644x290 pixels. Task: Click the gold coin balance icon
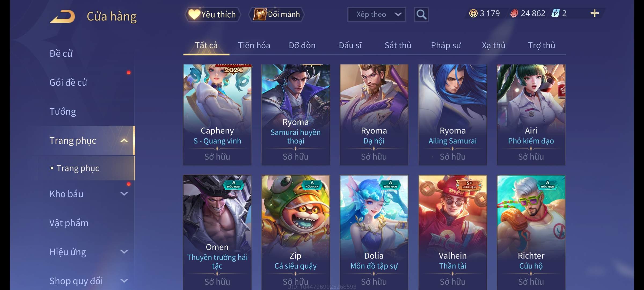click(x=473, y=13)
